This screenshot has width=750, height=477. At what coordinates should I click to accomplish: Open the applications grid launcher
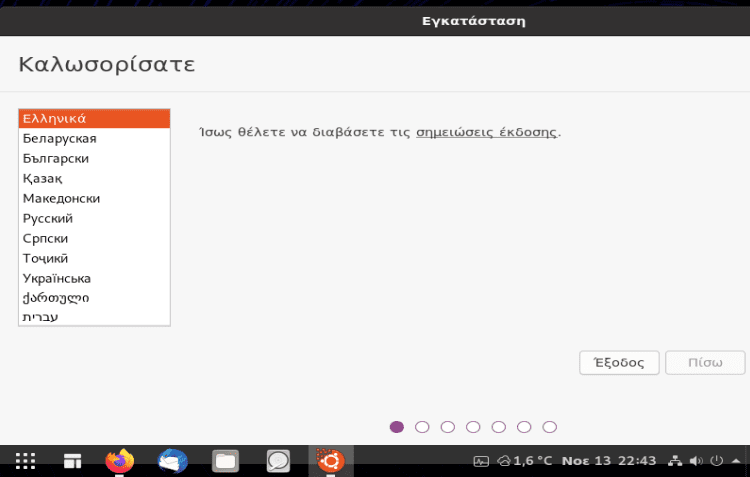tap(25, 461)
